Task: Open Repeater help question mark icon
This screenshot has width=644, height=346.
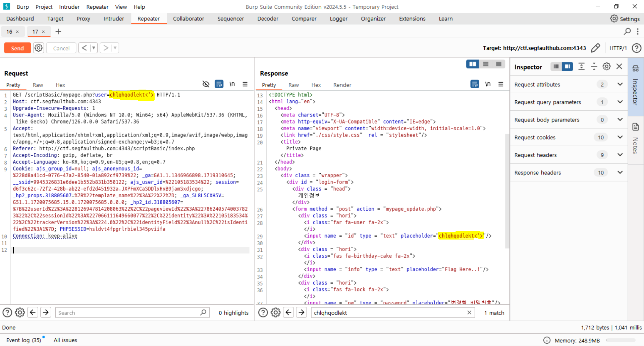Action: [x=636, y=48]
